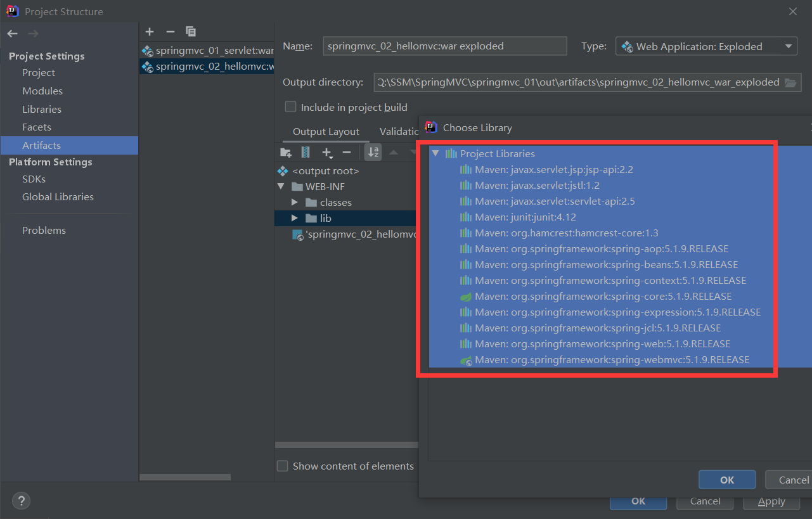
Task: Click the WEB-INF folder icon
Action: coord(297,186)
